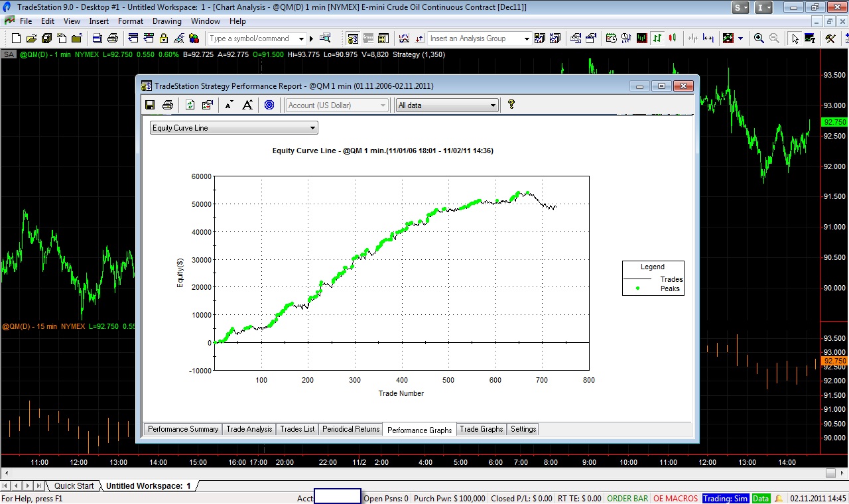849x504 pixels.
Task: Switch to the Quick Start workspace tab
Action: point(74,485)
